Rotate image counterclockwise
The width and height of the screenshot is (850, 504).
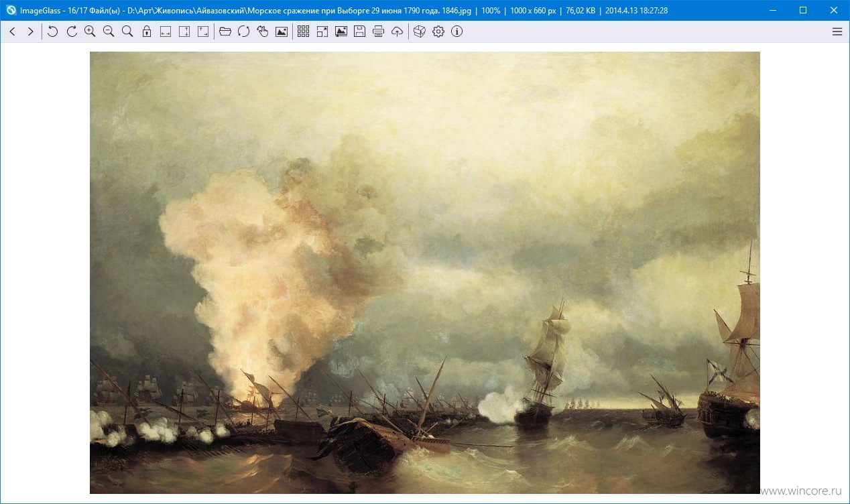(53, 31)
